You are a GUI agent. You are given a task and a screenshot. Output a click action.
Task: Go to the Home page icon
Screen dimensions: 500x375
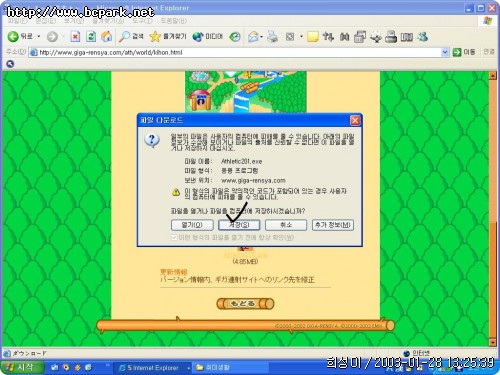pos(106,37)
